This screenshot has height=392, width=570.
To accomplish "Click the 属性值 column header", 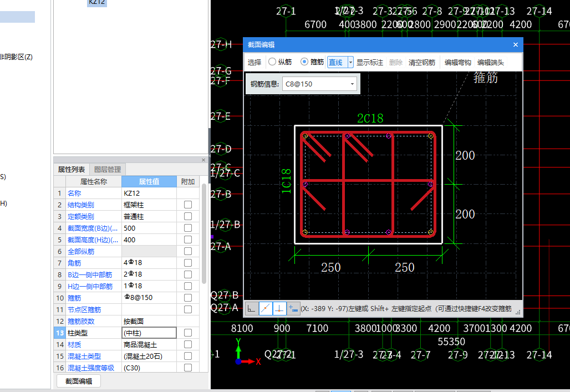I will tap(149, 181).
